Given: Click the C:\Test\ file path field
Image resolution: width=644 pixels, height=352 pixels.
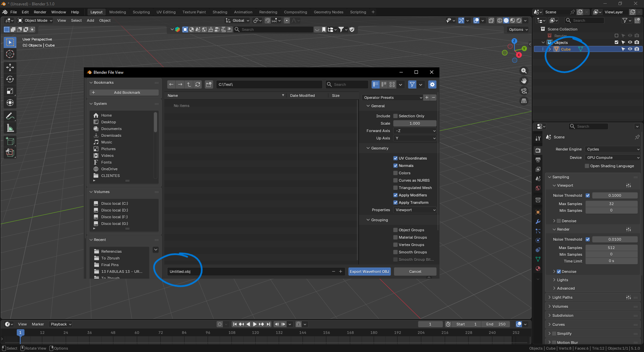Looking at the screenshot, I should point(269,84).
